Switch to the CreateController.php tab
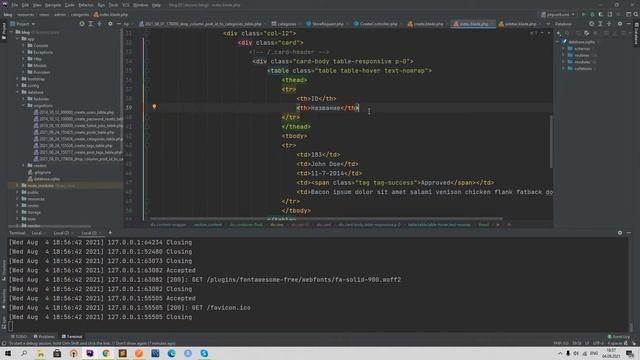This screenshot has height=360, width=640. [x=376, y=24]
